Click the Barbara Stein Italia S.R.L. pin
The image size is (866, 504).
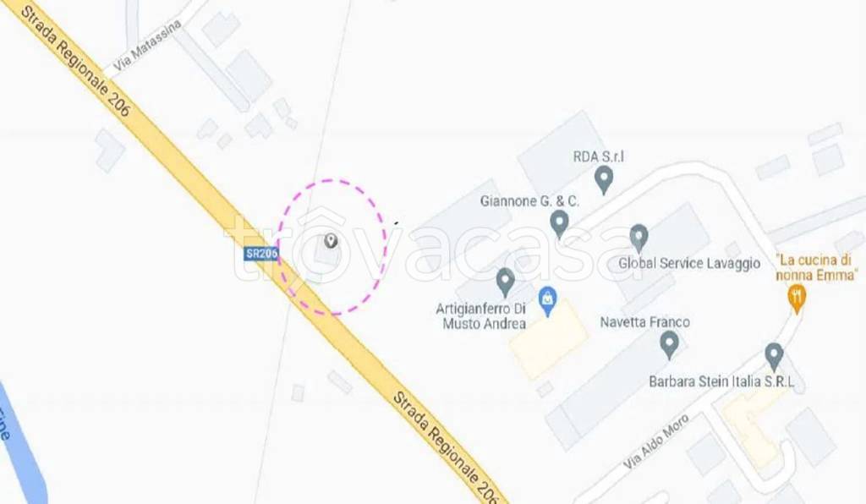[774, 357]
